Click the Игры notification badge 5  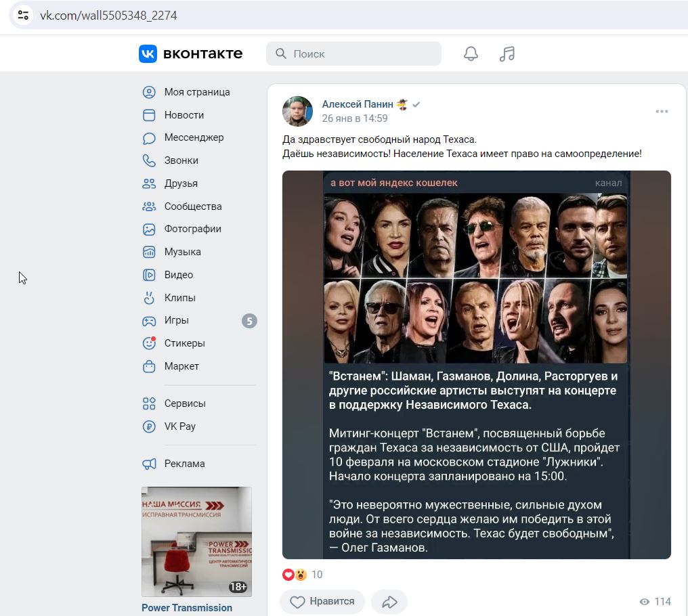[249, 321]
